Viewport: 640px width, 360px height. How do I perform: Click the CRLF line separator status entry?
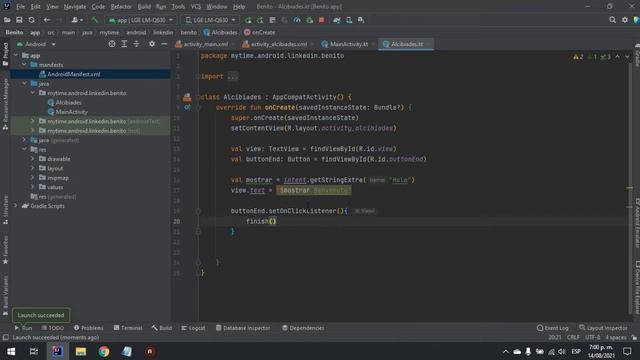tap(573, 337)
